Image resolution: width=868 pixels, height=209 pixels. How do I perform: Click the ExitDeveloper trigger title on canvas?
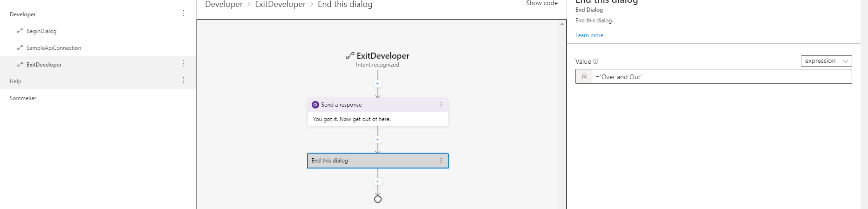click(x=383, y=56)
